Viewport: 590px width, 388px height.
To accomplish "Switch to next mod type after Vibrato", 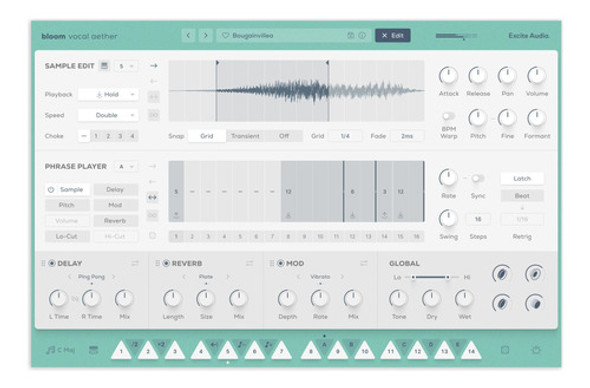I will (x=342, y=277).
